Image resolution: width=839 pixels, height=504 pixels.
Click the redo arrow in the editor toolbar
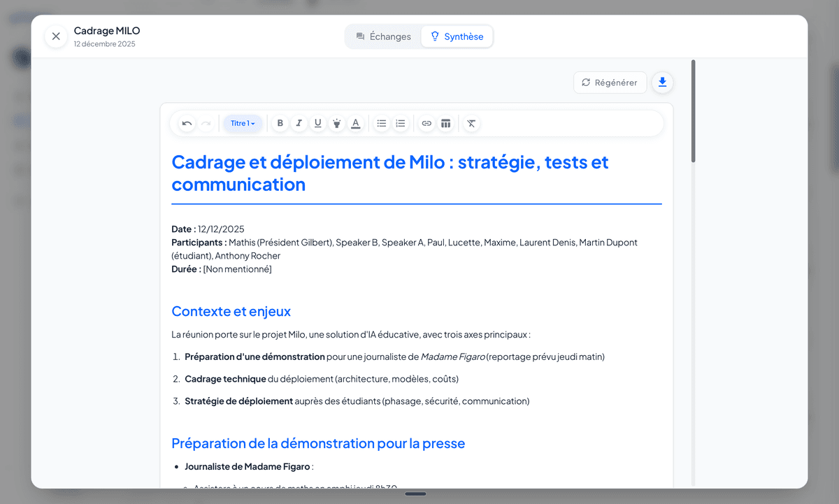[206, 124]
